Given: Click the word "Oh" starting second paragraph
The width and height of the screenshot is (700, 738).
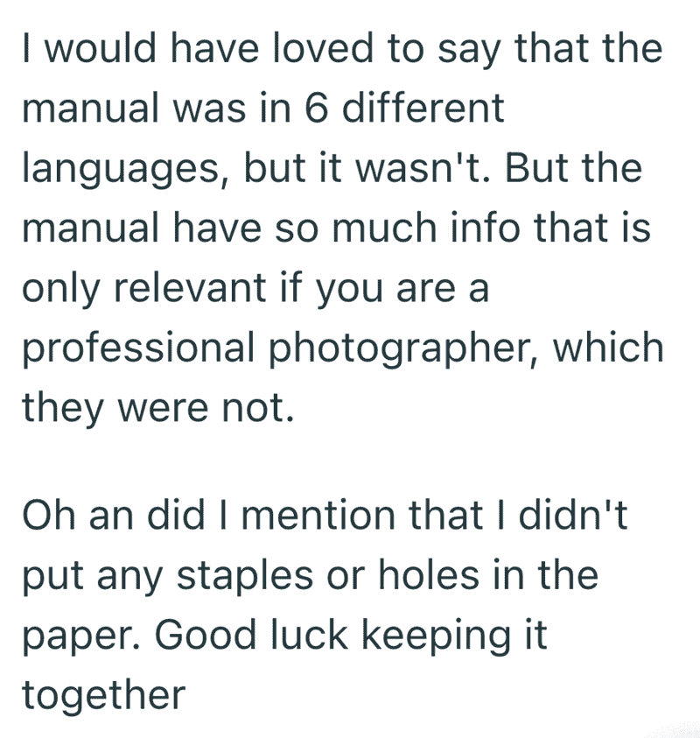Looking at the screenshot, I should 48,514.
